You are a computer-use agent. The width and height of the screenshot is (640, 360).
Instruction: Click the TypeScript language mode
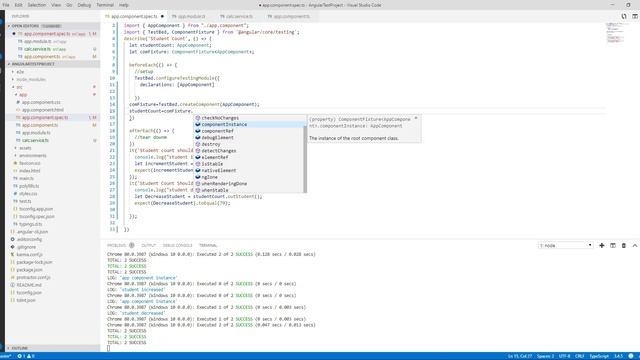pos(599,356)
